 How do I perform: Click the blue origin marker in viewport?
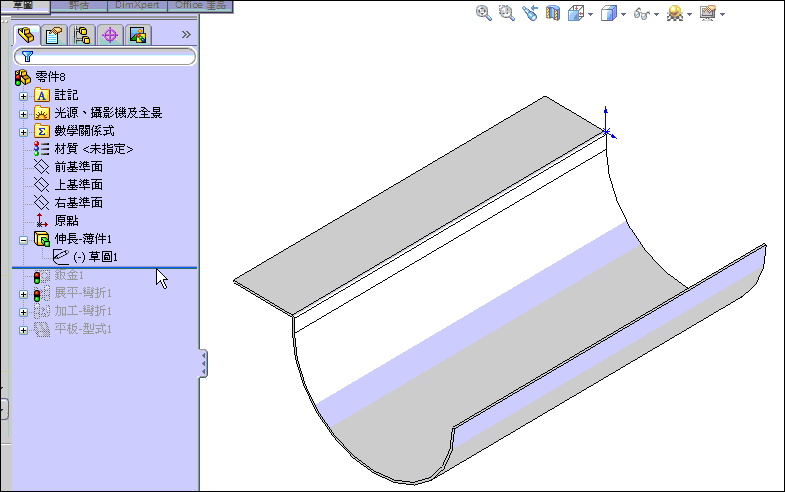pyautogui.click(x=607, y=132)
